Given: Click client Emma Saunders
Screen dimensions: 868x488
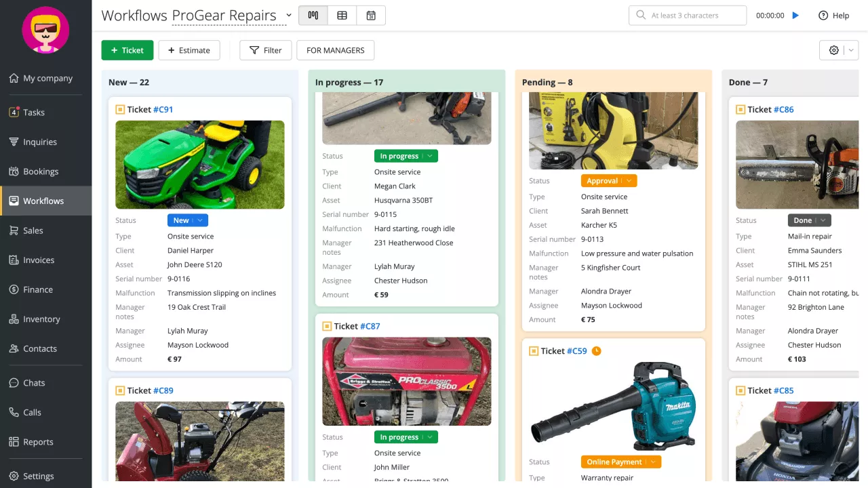Looking at the screenshot, I should click(x=815, y=251).
